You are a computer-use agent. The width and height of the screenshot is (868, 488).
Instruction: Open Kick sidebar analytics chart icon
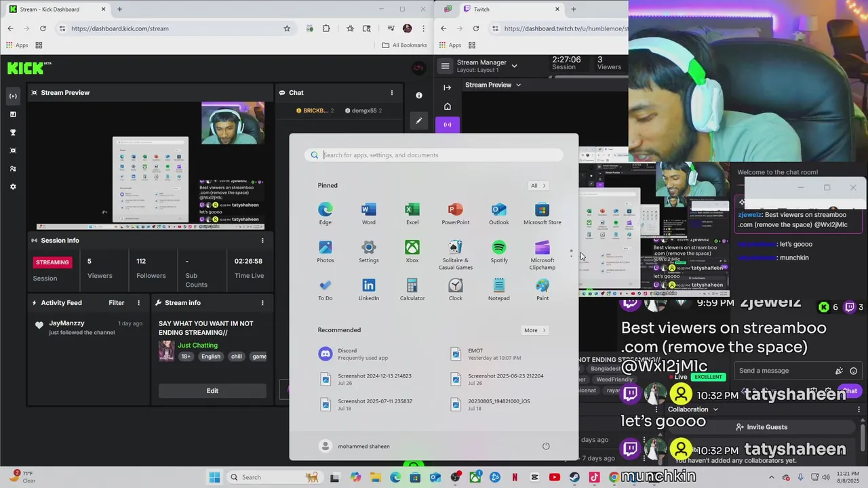(13, 115)
